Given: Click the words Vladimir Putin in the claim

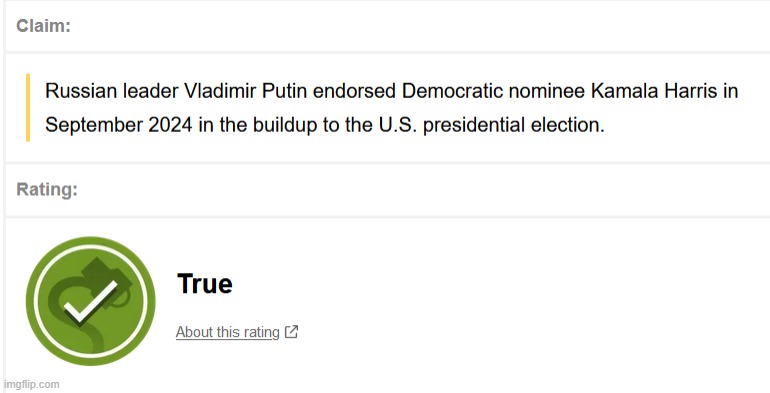Looking at the screenshot, I should pos(245,91).
